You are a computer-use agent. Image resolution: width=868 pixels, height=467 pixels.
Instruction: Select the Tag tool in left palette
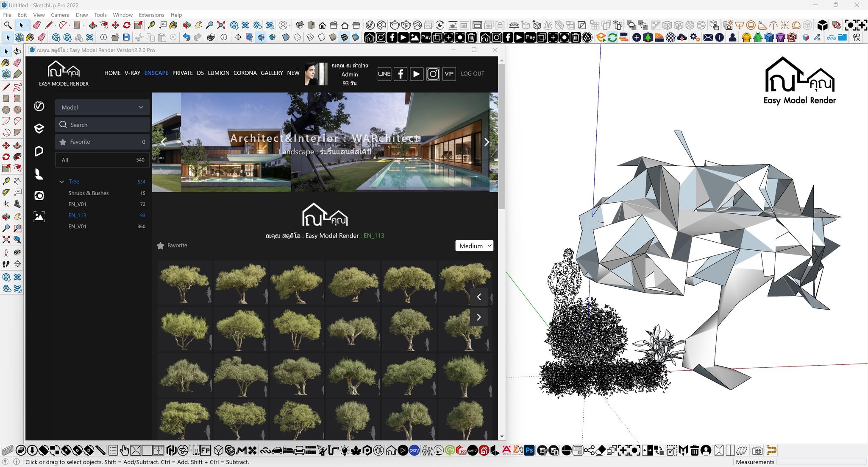pos(17,73)
